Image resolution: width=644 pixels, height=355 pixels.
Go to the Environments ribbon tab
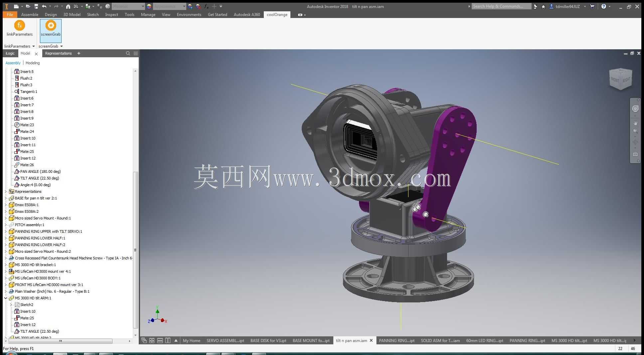(x=189, y=15)
